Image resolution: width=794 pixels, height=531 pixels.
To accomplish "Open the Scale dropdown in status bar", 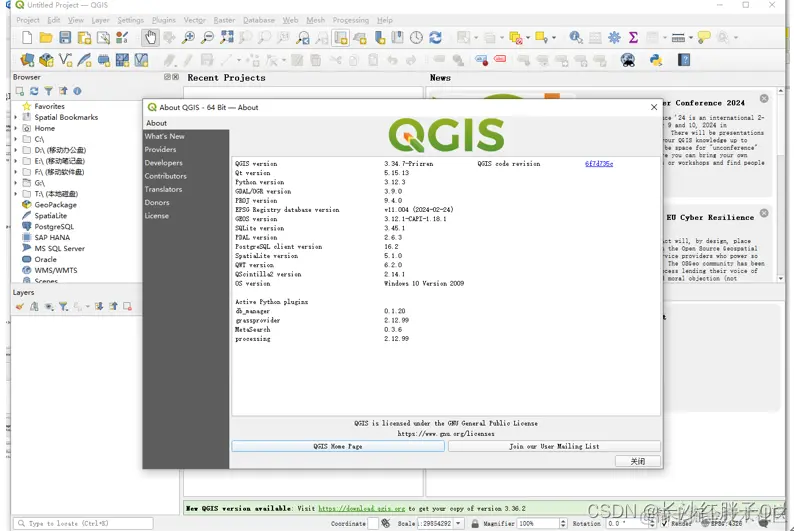I will pos(458,523).
